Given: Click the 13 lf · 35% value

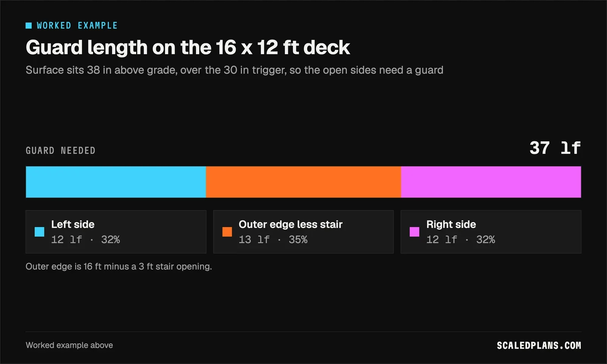Looking at the screenshot, I should click(273, 240).
